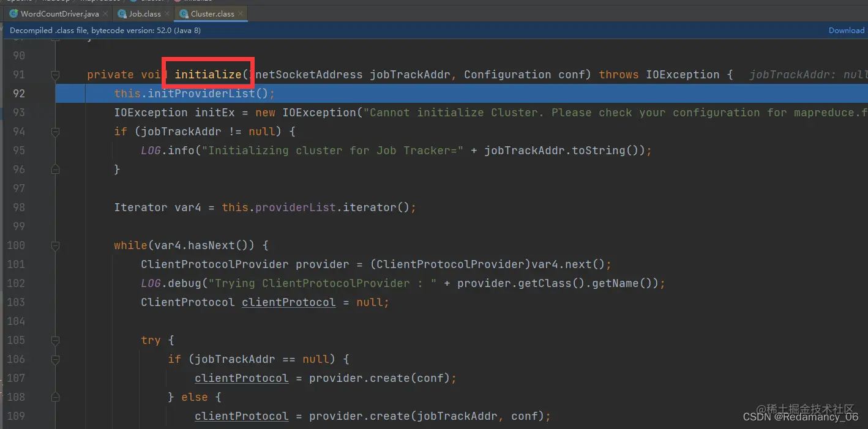This screenshot has height=429, width=868.
Task: Collapse the while loop at line 100
Action: point(55,245)
